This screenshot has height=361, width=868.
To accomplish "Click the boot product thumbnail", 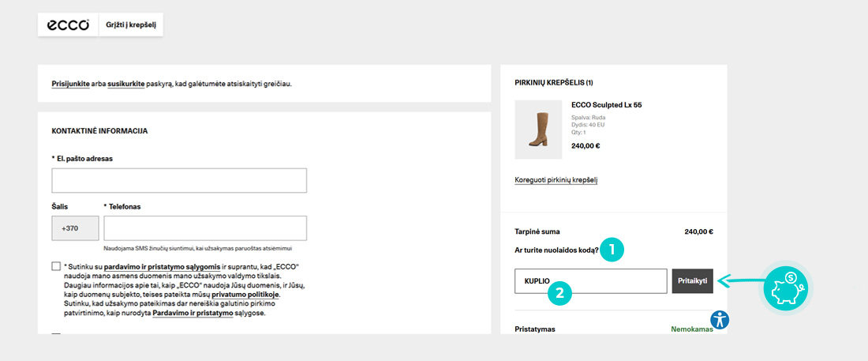I will [x=538, y=130].
